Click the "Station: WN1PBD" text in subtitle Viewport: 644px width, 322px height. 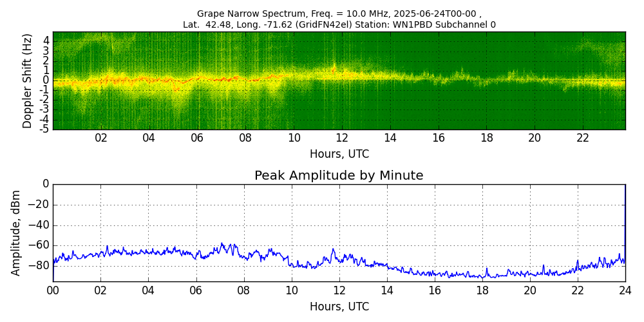coord(399,25)
